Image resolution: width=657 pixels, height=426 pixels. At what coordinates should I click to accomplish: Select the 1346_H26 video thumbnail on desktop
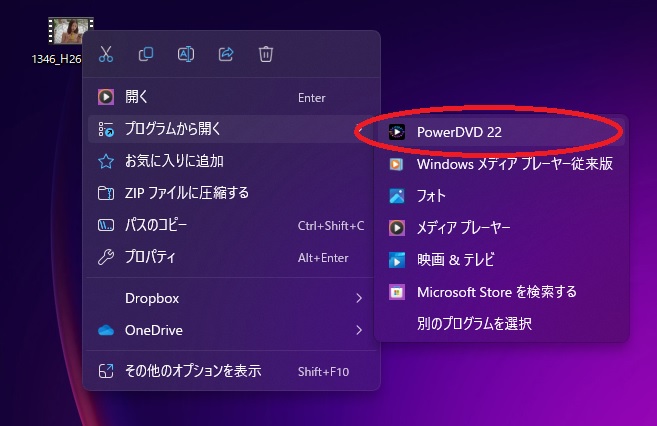(x=70, y=31)
